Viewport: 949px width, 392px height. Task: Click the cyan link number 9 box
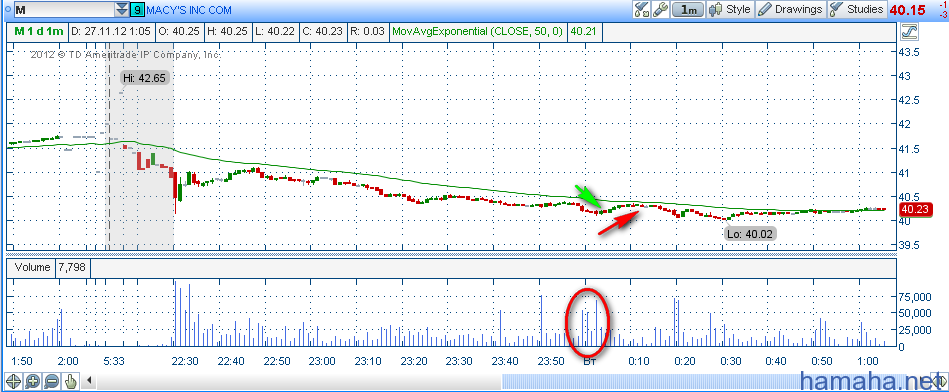coord(137,9)
